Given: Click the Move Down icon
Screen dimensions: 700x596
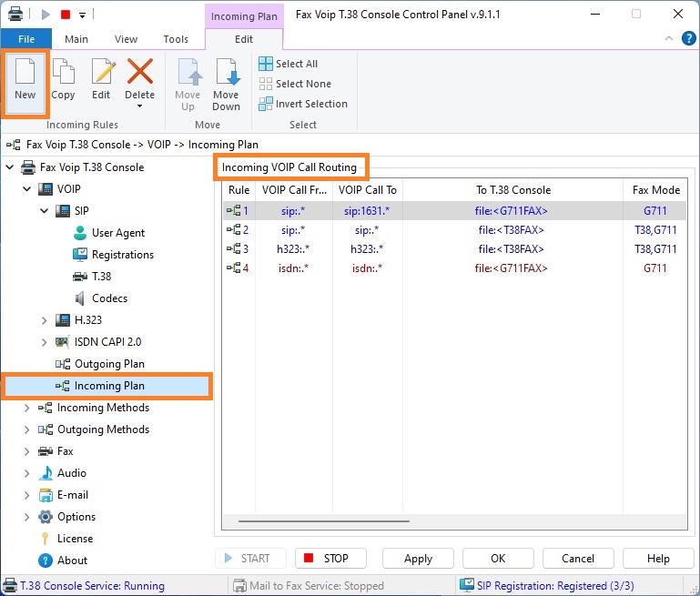Looking at the screenshot, I should coord(227,71).
